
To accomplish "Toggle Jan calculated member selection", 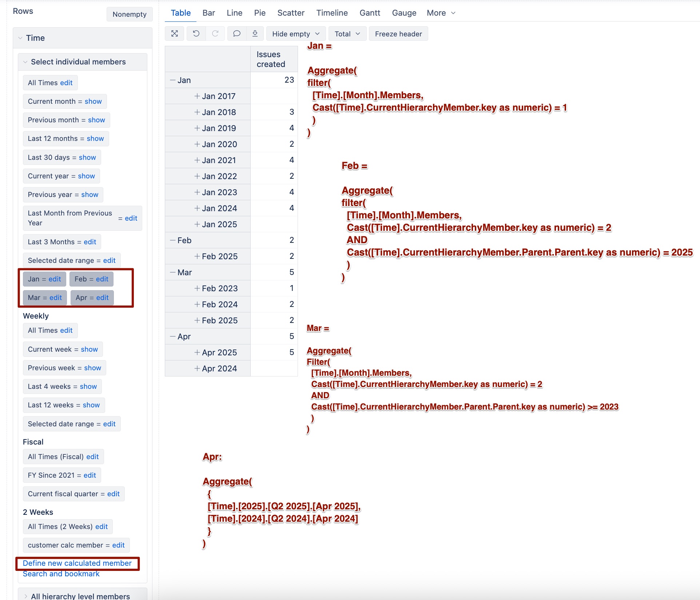I will [33, 279].
